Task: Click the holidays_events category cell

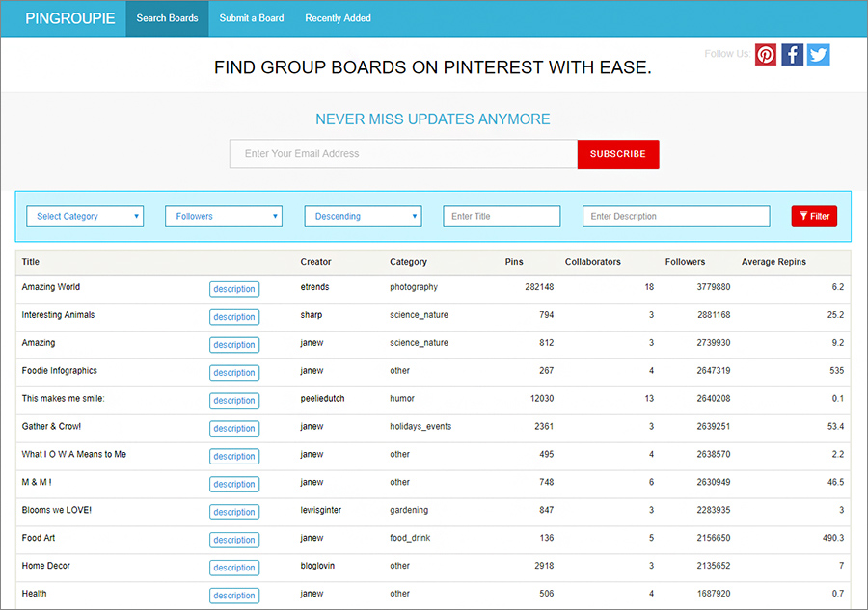Action: click(x=420, y=426)
